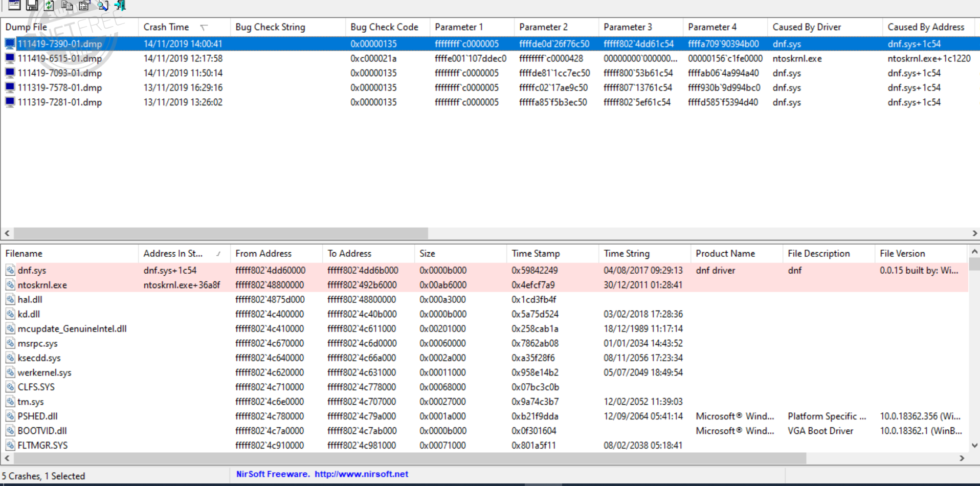Click the file icon beside kd.dll
The width and height of the screenshot is (980, 486).
tap(10, 314)
